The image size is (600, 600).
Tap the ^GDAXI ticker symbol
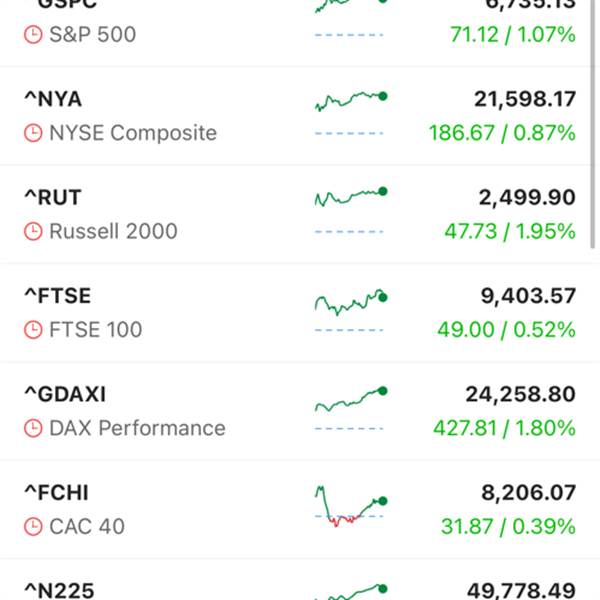(x=63, y=394)
